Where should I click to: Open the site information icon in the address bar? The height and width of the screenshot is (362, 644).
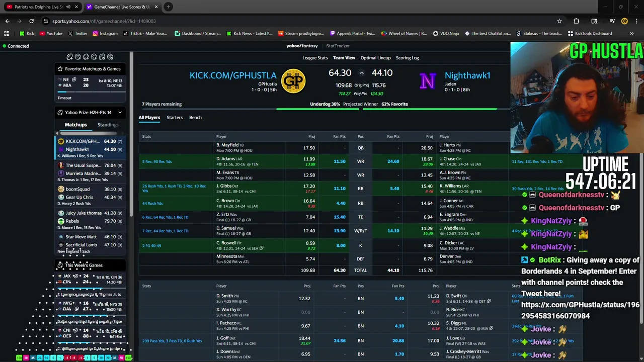point(46,21)
